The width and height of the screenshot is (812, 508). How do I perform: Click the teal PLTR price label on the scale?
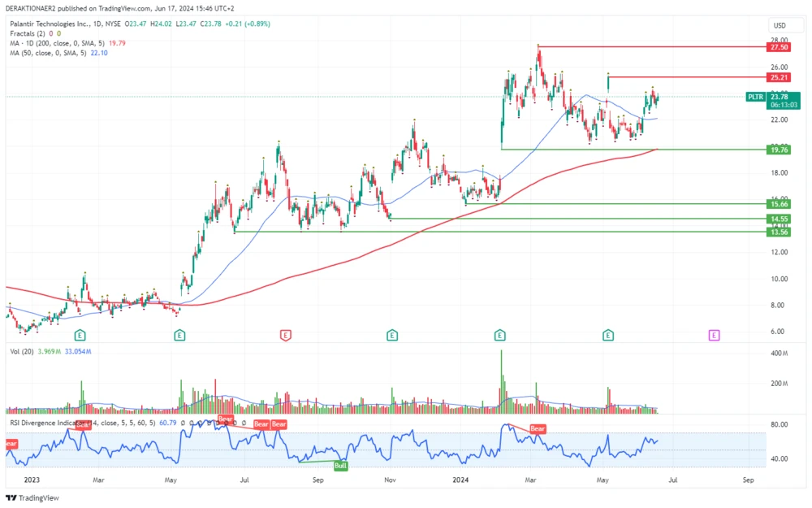click(755, 97)
